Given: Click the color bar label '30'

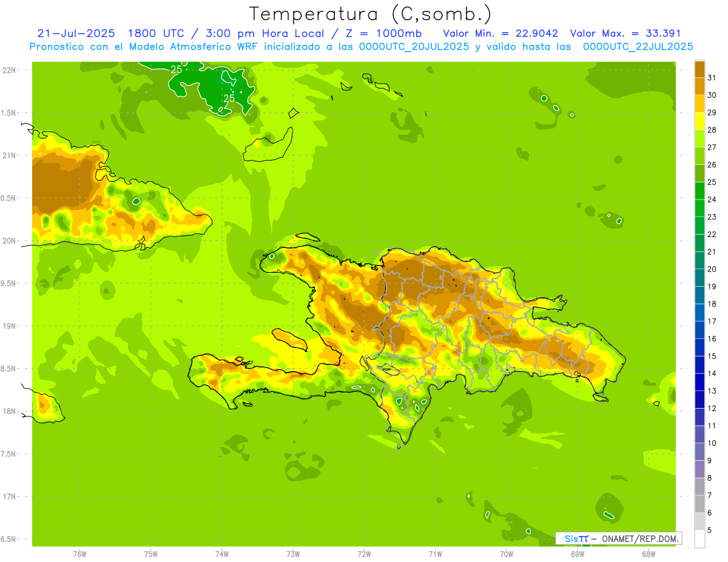Looking at the screenshot, I should (x=712, y=95).
